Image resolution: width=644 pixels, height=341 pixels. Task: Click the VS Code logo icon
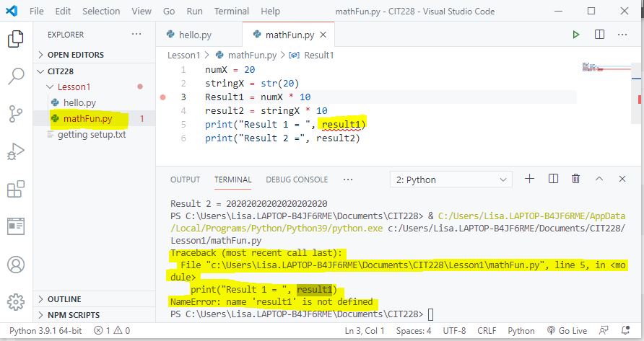tap(12, 11)
